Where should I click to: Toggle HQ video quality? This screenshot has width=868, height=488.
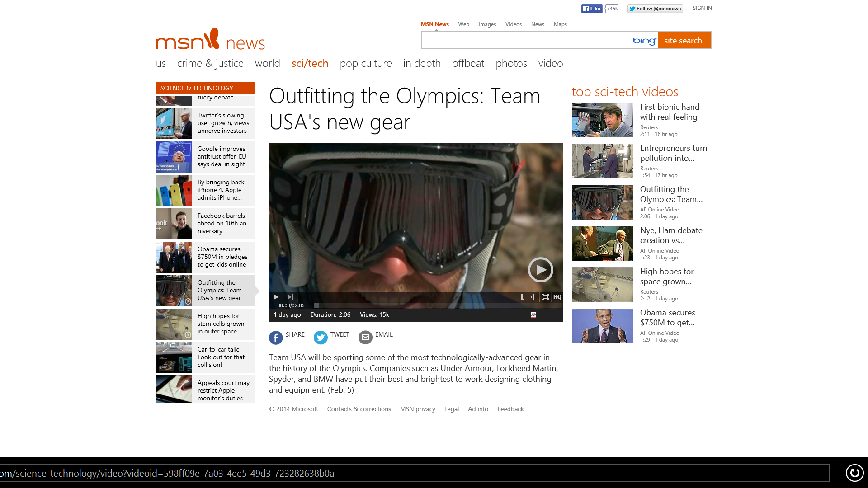557,297
